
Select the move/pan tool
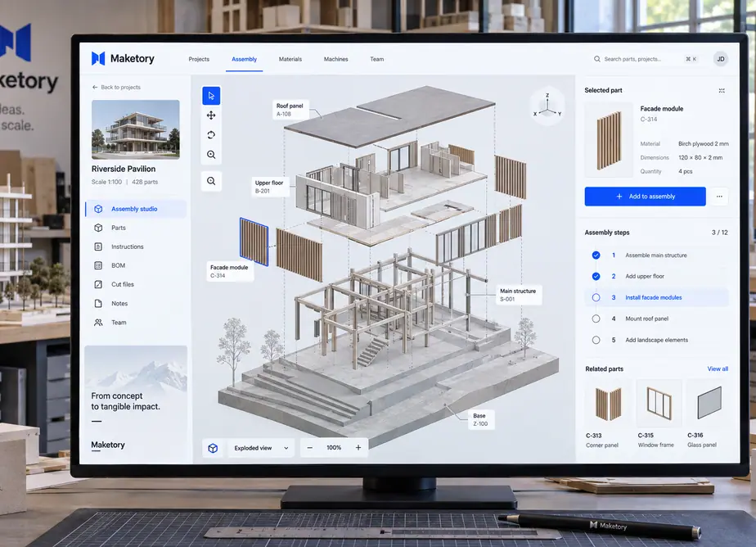pyautogui.click(x=211, y=115)
